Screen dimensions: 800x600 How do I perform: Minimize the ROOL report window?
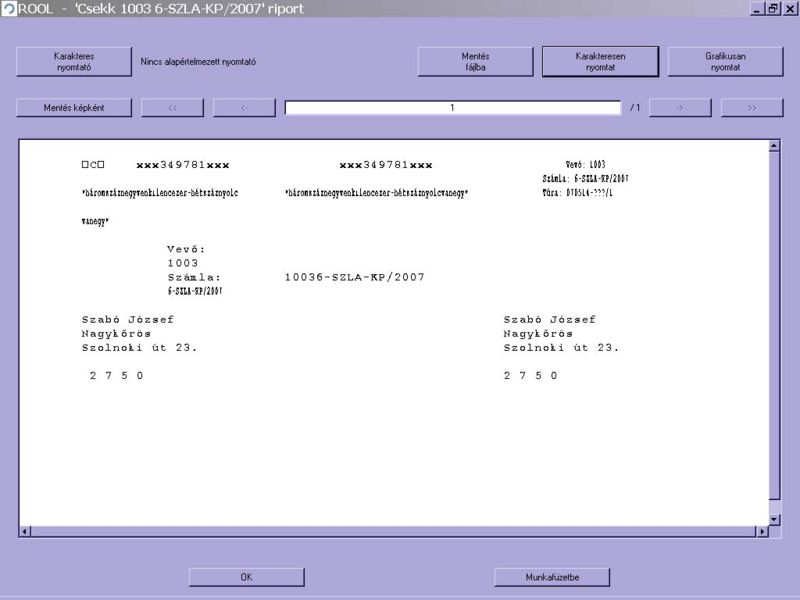point(757,9)
